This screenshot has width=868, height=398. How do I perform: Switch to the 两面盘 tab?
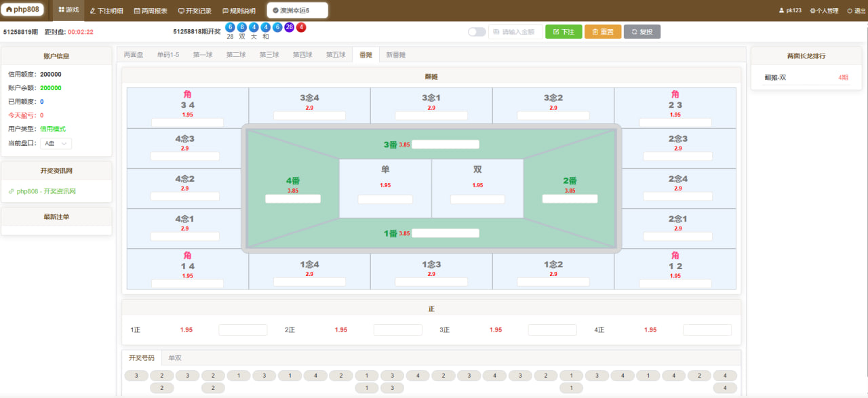[x=134, y=55]
